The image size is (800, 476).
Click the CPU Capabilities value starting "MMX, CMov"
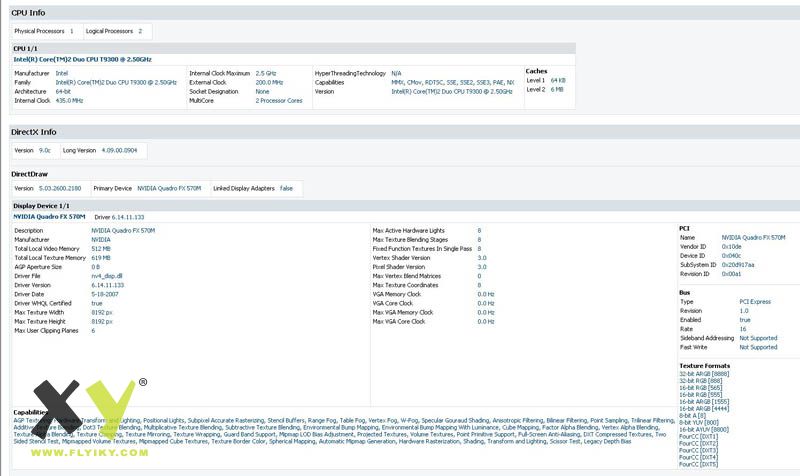453,83
